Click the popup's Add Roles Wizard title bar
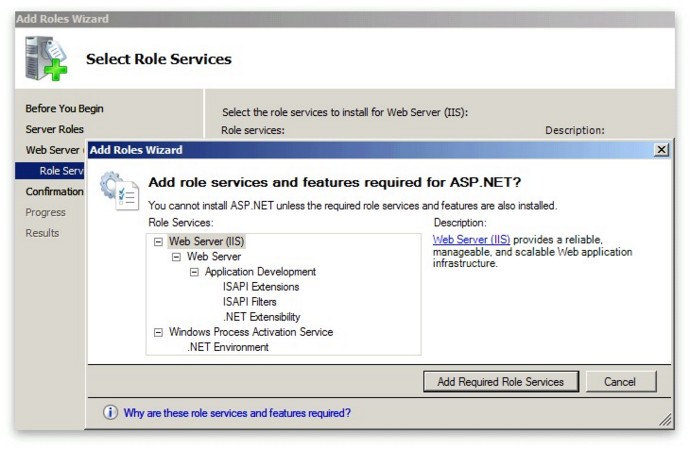The width and height of the screenshot is (690, 449). pyautogui.click(x=371, y=150)
